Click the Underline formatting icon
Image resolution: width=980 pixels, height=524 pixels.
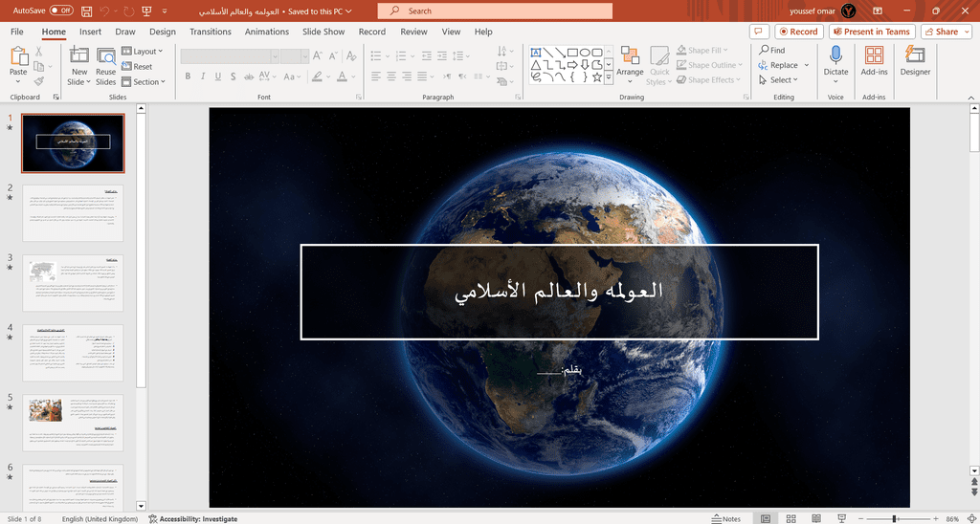[217, 76]
